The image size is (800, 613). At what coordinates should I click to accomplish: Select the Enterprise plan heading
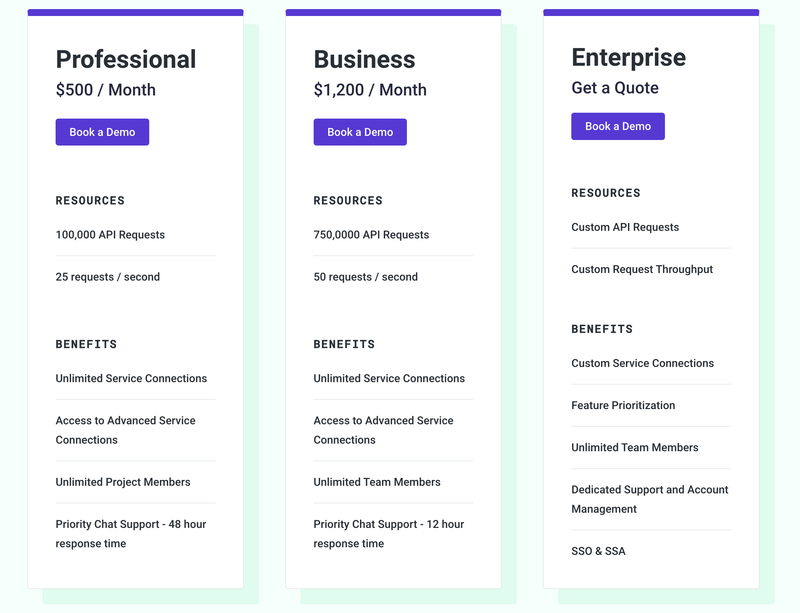pos(629,58)
